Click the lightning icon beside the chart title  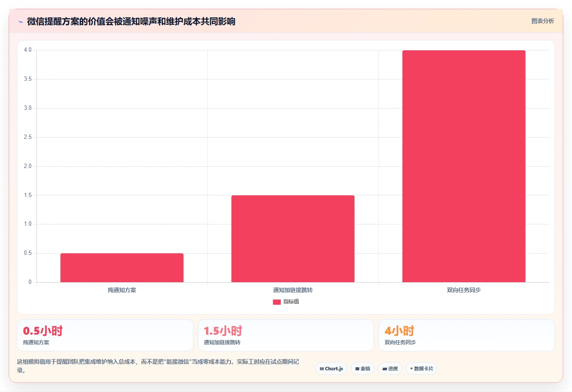point(20,22)
